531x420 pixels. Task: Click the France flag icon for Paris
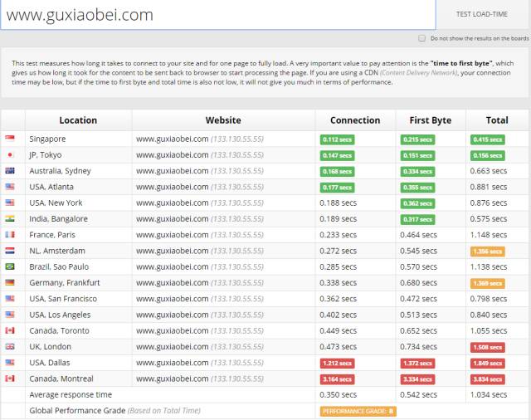click(10, 234)
